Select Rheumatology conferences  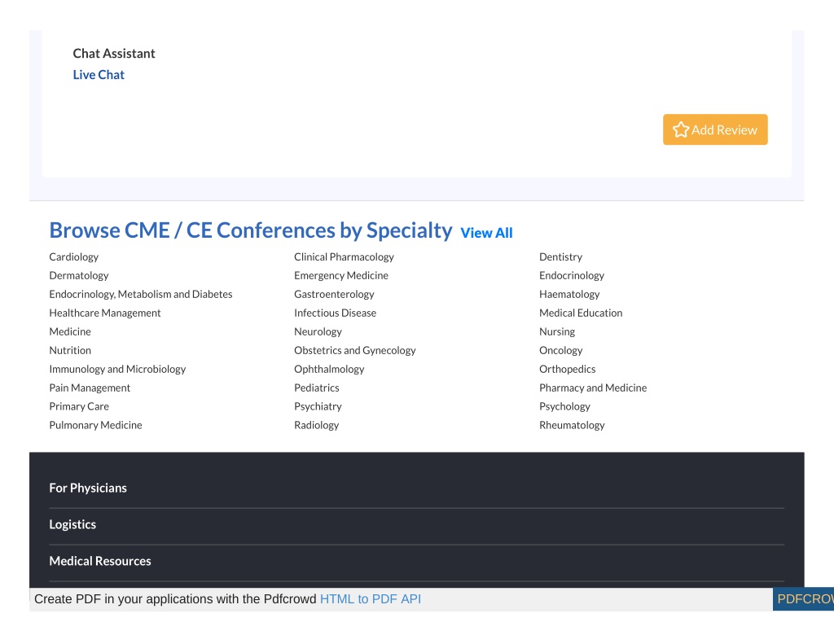click(572, 425)
